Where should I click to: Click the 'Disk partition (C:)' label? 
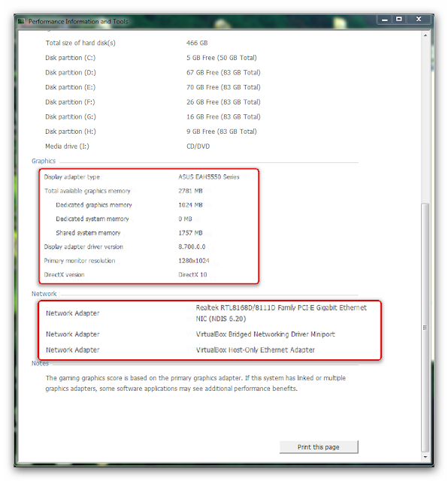[x=70, y=58]
